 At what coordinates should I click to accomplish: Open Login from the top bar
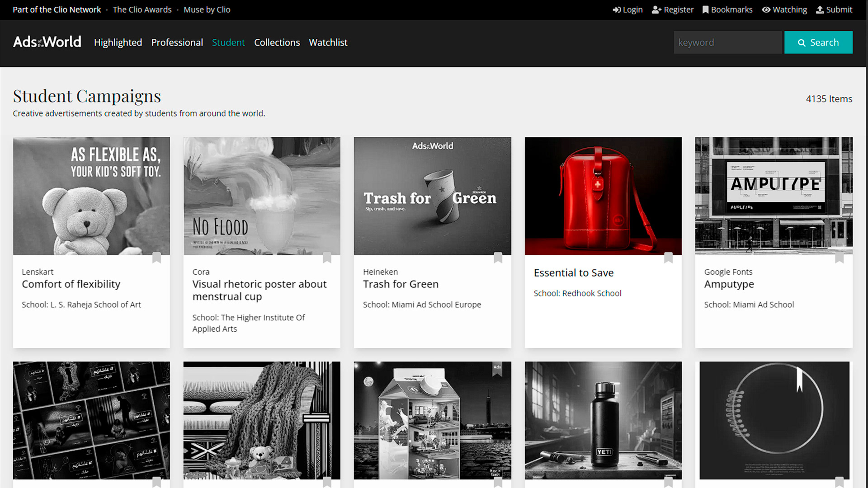(627, 9)
